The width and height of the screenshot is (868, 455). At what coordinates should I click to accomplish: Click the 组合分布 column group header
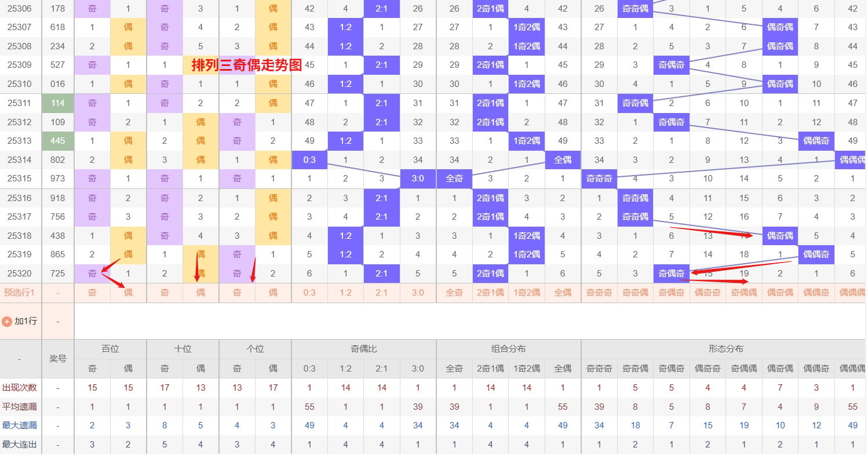click(509, 349)
